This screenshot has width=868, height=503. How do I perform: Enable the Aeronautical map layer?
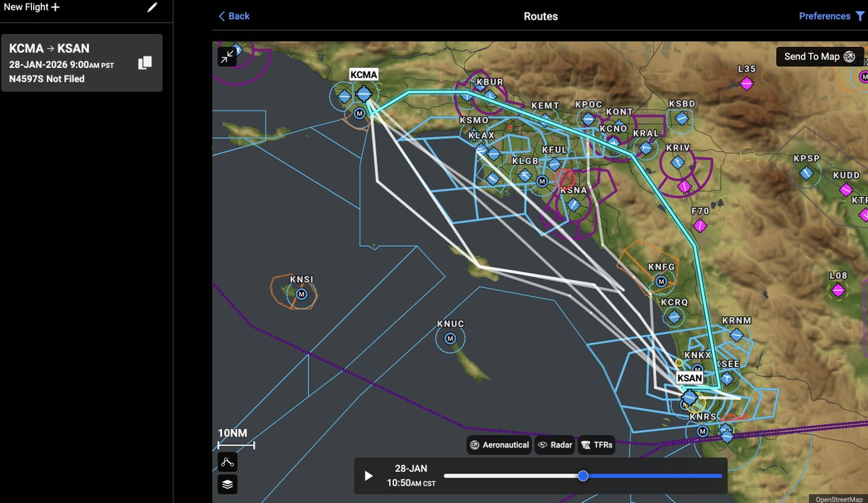[x=499, y=445]
